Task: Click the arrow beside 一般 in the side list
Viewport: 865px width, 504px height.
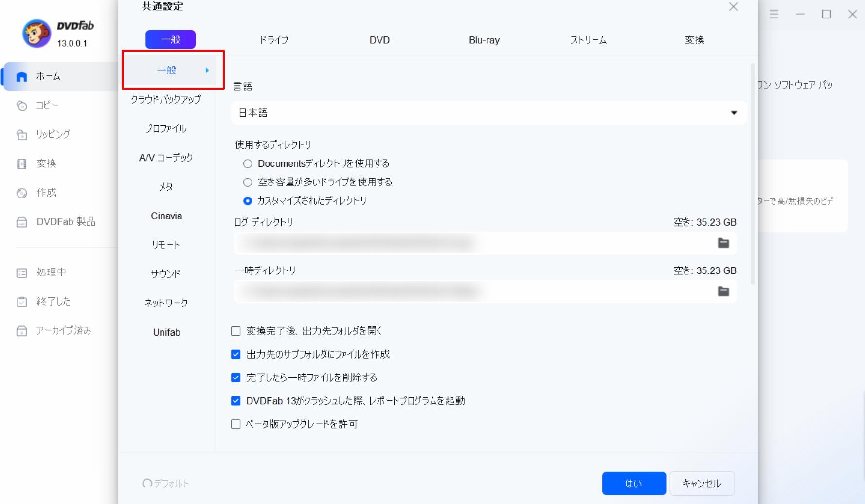Action: click(x=207, y=71)
